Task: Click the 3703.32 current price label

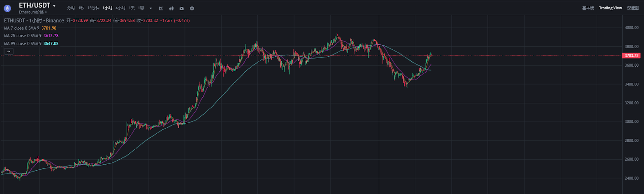Action: pos(631,55)
